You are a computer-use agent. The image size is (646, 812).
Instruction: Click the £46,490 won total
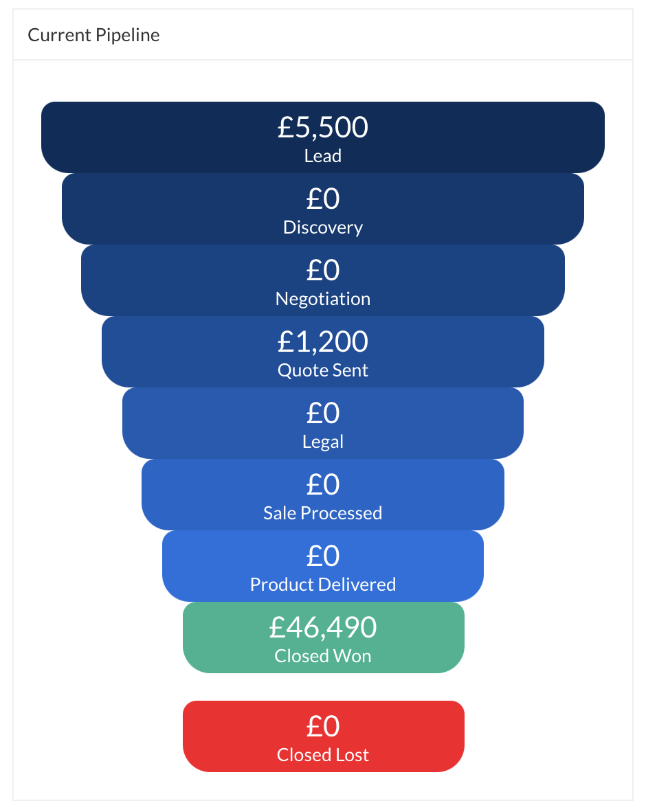(323, 627)
